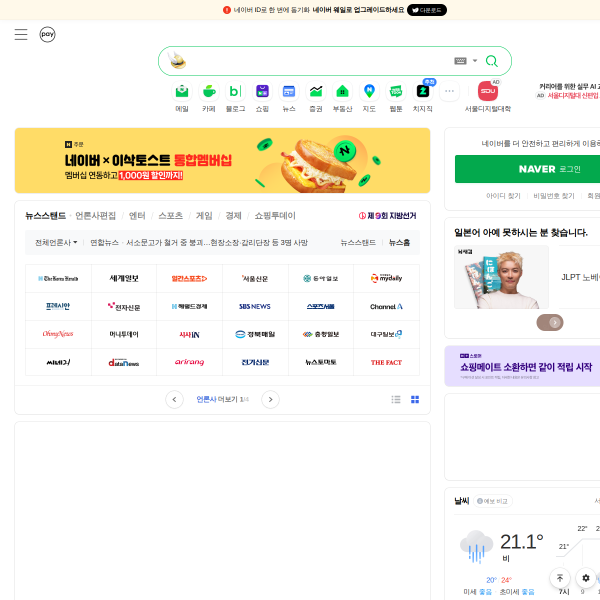The image size is (600, 600).
Task: Select the 스포츠 tab
Action: [170, 216]
